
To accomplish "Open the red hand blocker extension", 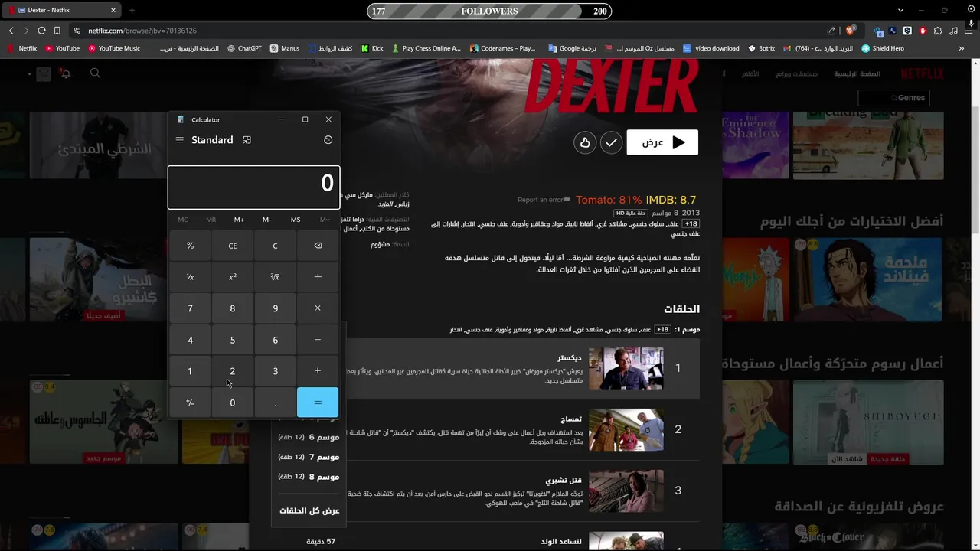I will point(923,31).
